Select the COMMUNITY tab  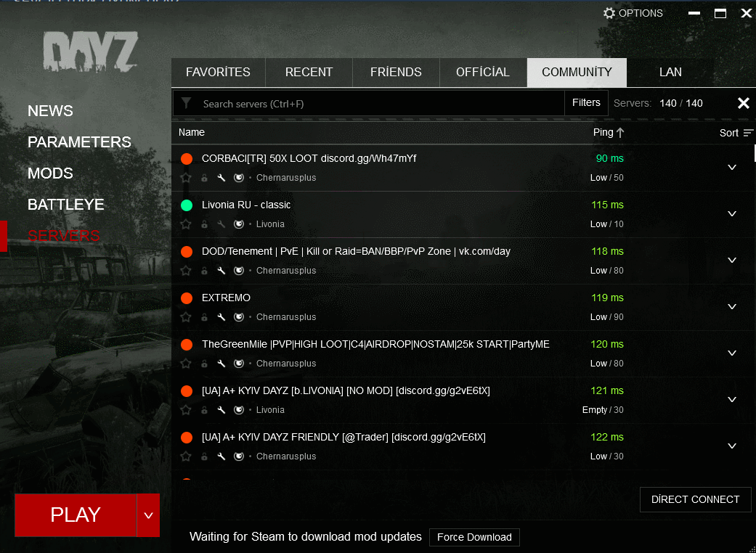pyautogui.click(x=577, y=73)
